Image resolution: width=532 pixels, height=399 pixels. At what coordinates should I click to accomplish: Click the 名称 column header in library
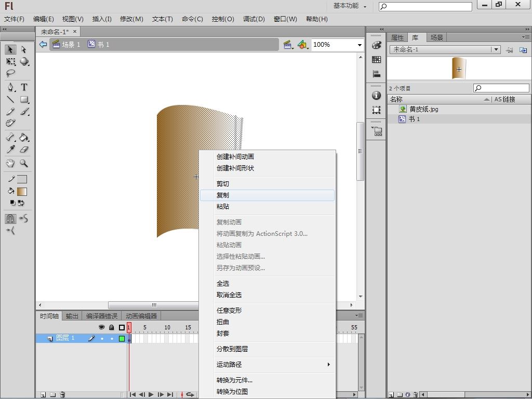click(x=396, y=99)
